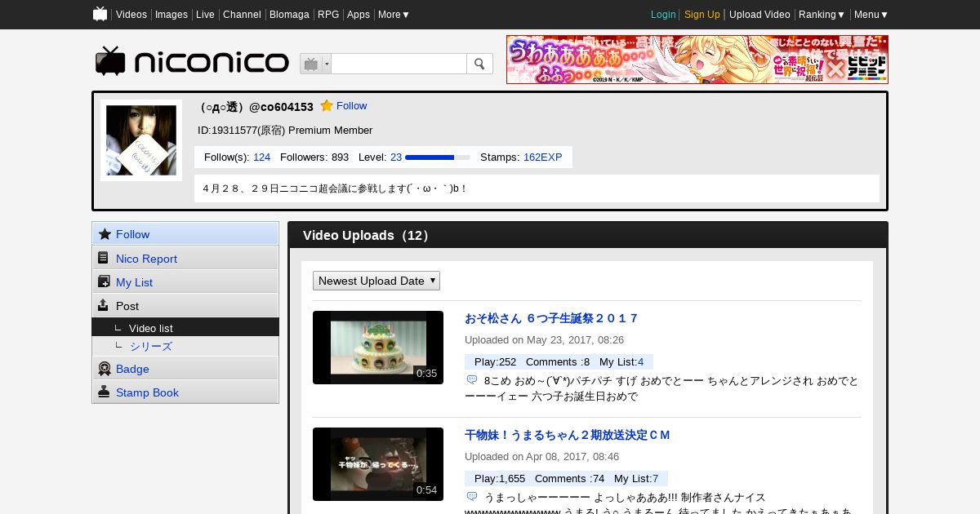The height and width of the screenshot is (514, 980).
Task: Select Video list under Post
Action: point(185,327)
